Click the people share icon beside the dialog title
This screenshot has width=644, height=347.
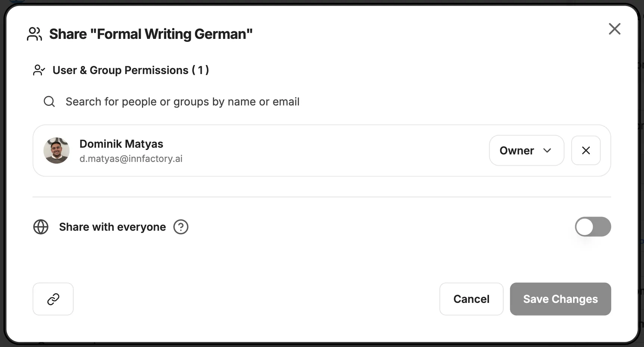point(34,34)
